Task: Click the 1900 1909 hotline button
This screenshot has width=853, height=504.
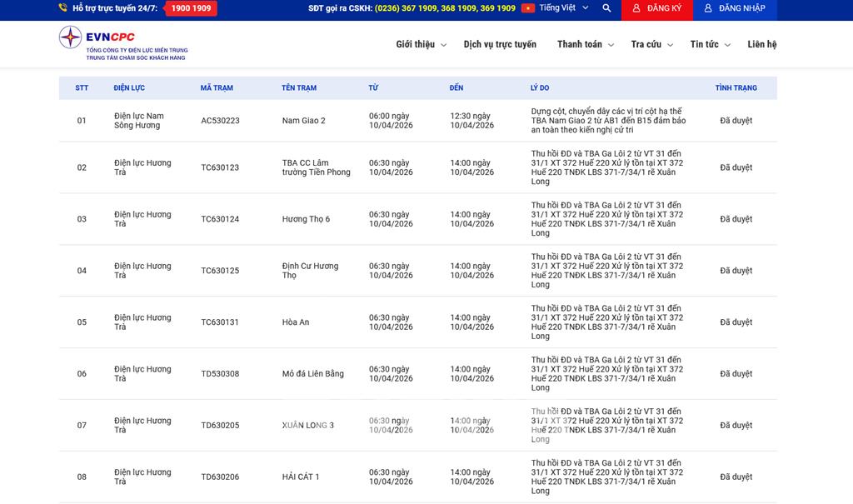Action: pyautogui.click(x=191, y=8)
